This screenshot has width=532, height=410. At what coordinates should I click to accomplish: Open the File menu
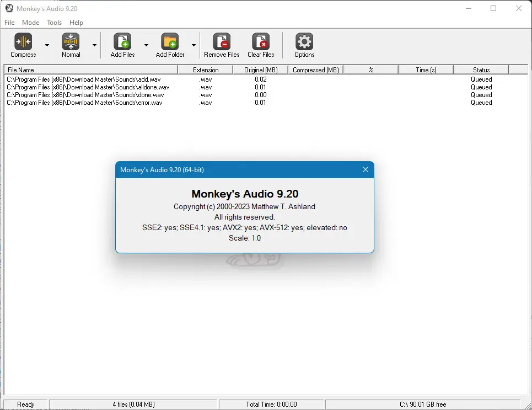point(9,23)
